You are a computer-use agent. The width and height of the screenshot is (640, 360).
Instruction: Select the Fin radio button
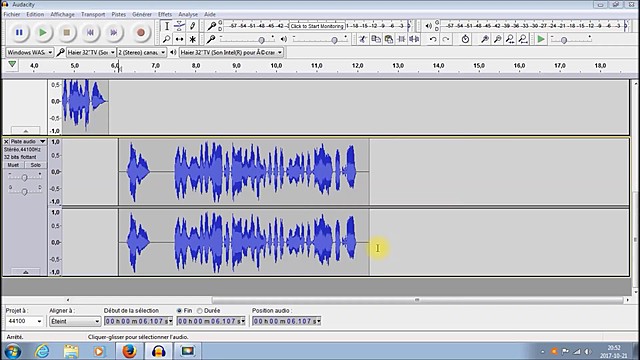179,311
